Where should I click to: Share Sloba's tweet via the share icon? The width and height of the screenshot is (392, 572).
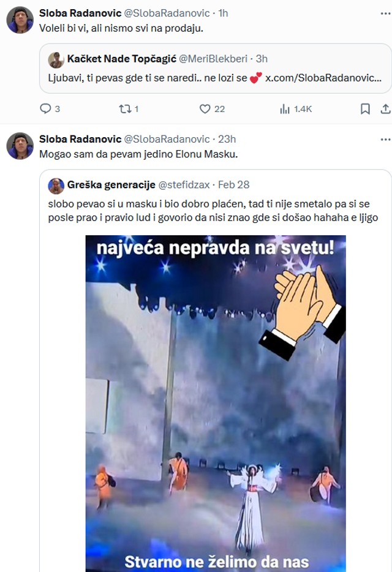pos(386,109)
